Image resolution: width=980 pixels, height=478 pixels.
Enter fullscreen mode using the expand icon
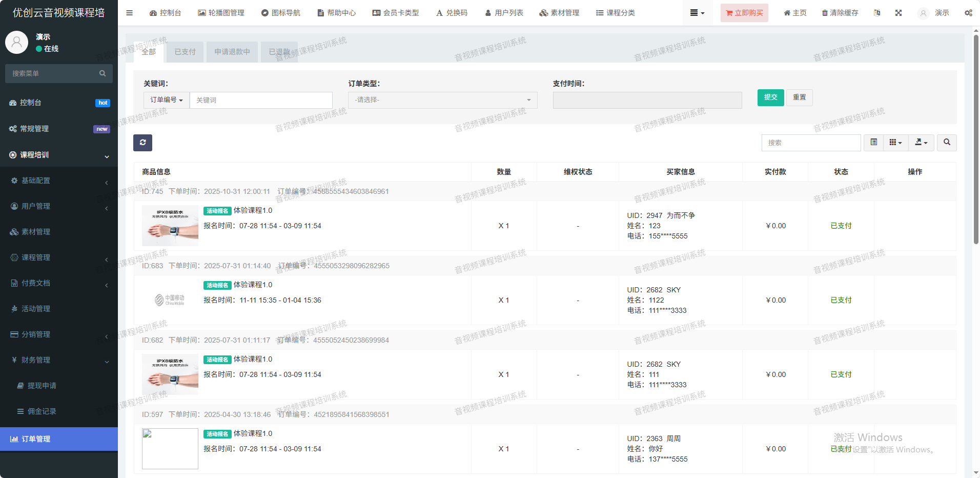pyautogui.click(x=899, y=13)
